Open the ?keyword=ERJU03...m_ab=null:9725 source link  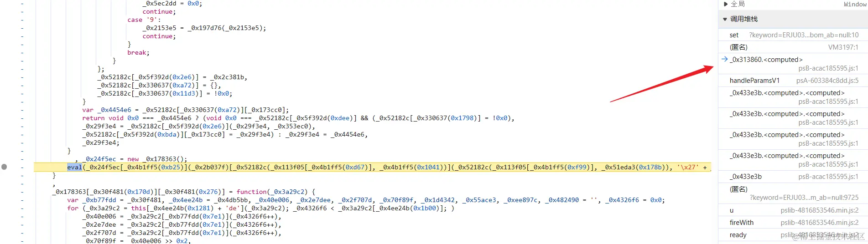tap(804, 198)
